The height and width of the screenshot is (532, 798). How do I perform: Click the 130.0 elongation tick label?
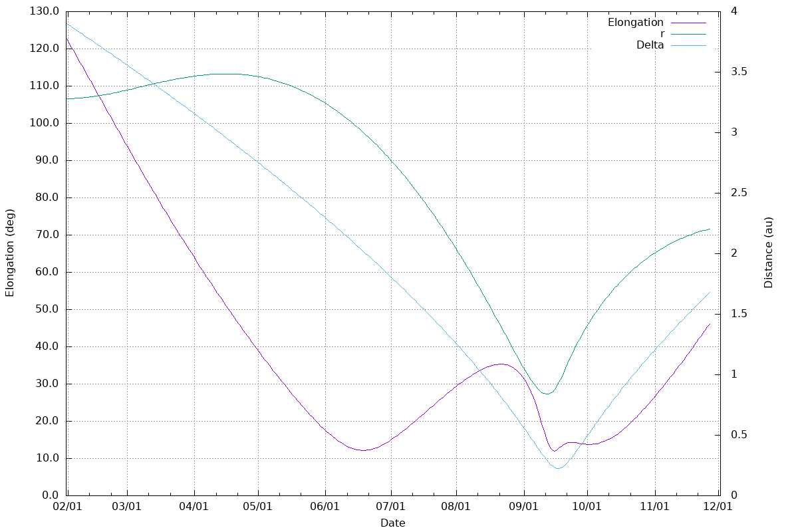[46, 11]
